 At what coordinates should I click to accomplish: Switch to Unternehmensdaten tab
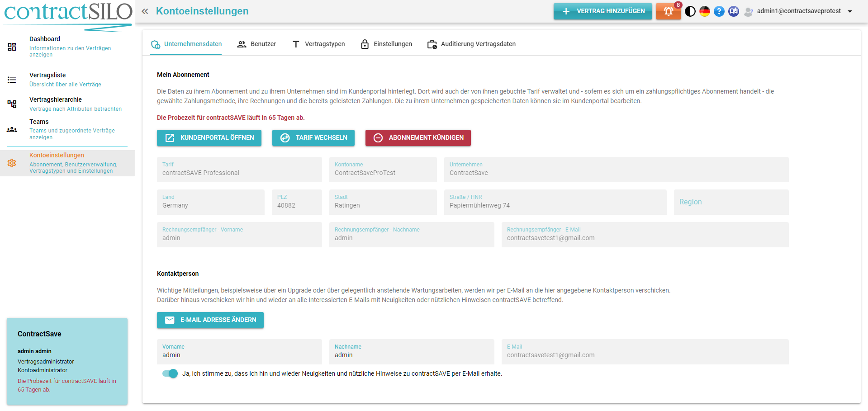click(186, 44)
